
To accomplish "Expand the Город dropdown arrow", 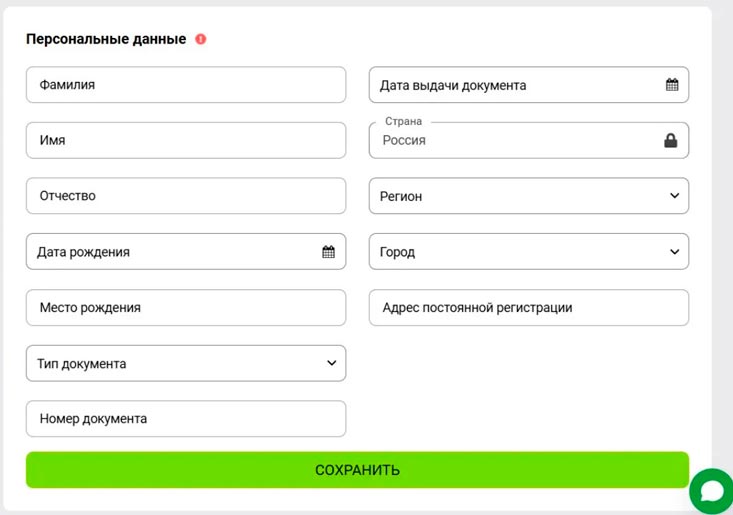I will [x=674, y=252].
